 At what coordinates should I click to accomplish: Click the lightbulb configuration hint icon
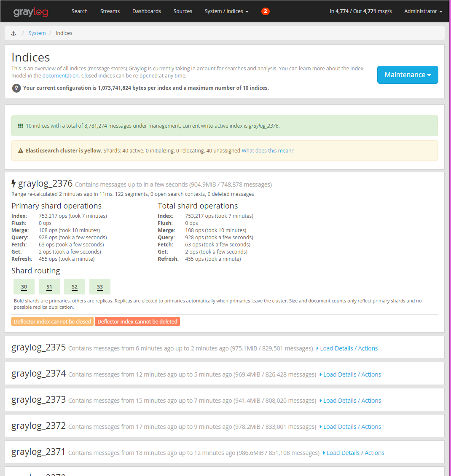pyautogui.click(x=16, y=88)
